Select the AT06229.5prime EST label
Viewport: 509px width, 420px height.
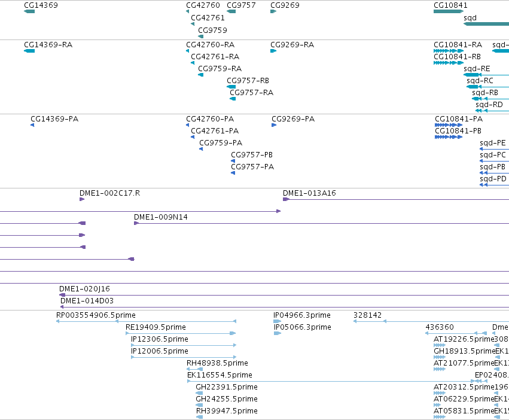(x=464, y=399)
